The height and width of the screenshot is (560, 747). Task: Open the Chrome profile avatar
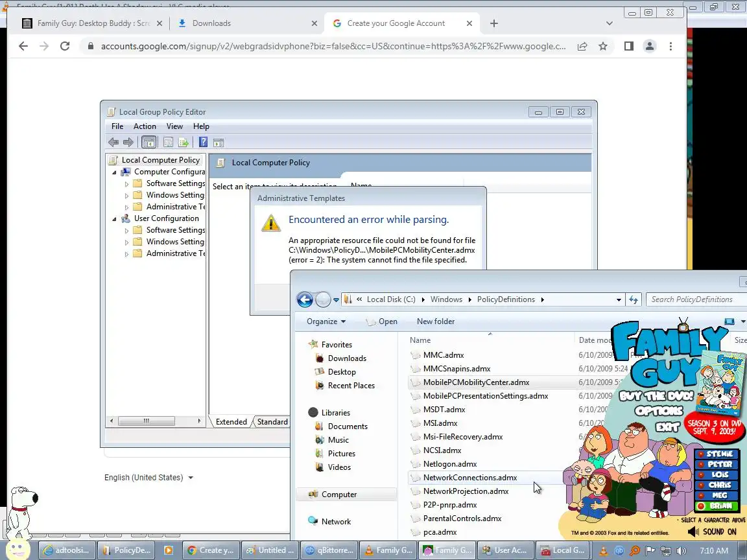pos(649,46)
